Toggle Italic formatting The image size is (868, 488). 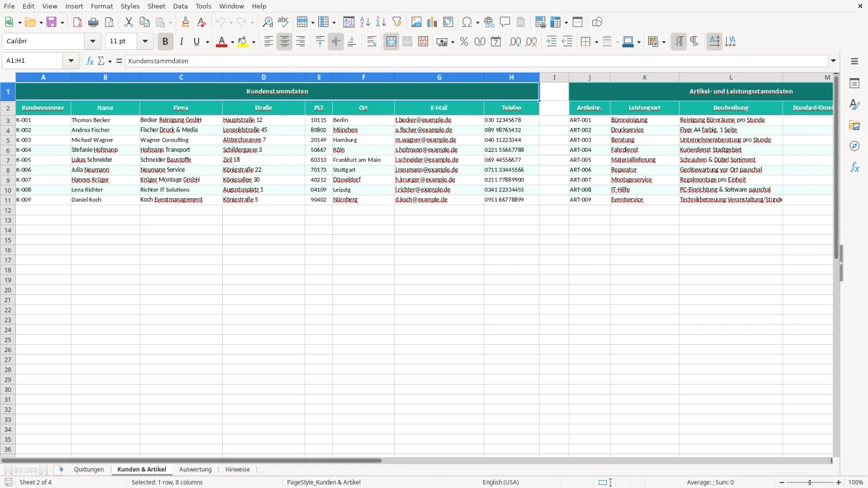(x=181, y=42)
